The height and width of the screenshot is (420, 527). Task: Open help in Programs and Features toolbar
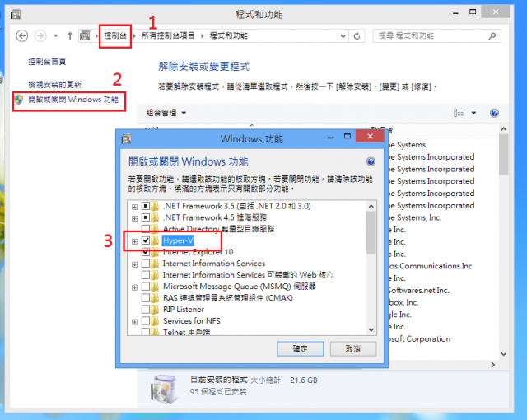494,113
